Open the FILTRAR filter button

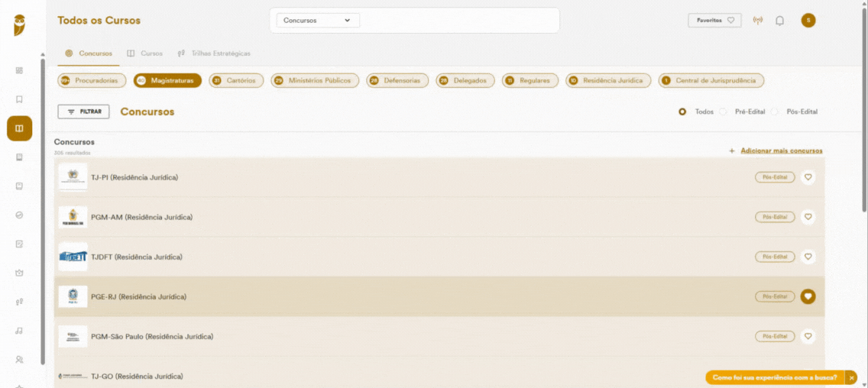(x=83, y=112)
